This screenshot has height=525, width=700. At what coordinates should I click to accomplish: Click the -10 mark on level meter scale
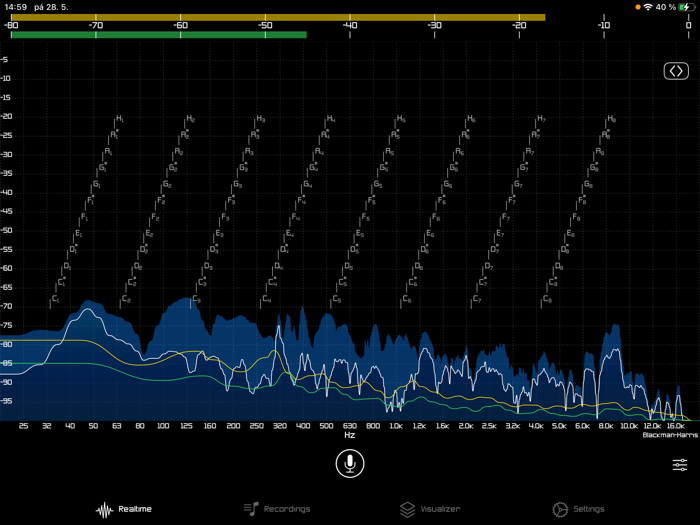point(604,25)
